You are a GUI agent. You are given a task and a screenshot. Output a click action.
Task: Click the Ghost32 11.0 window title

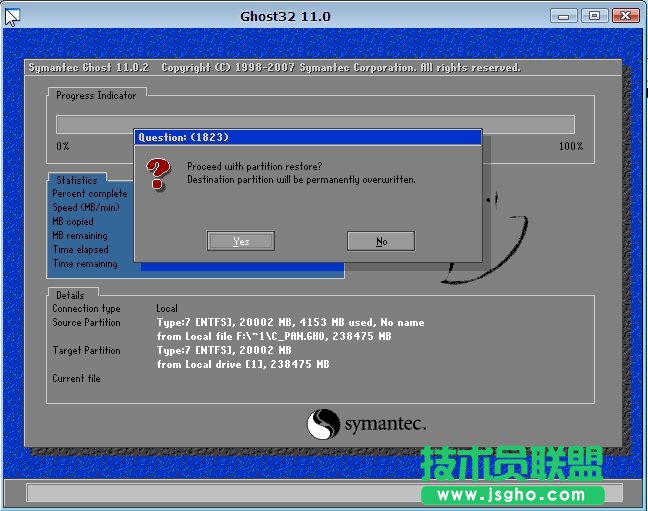285,16
